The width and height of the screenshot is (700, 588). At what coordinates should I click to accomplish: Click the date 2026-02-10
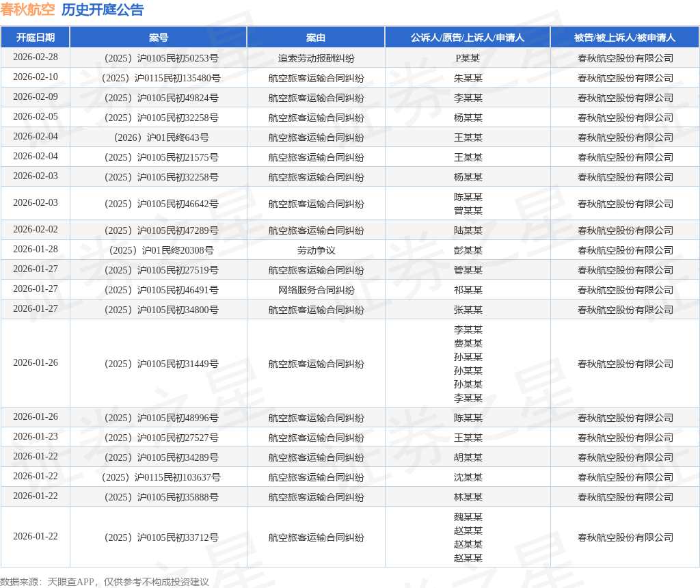(x=36, y=77)
